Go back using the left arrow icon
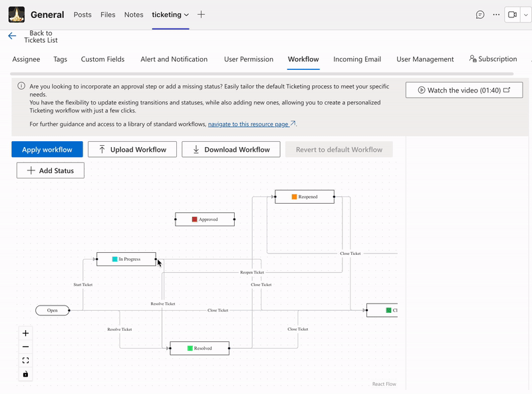 [x=12, y=36]
